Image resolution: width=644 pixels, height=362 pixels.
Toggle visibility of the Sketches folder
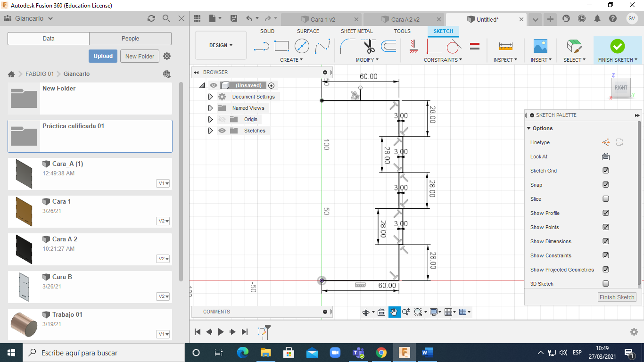coord(222,131)
